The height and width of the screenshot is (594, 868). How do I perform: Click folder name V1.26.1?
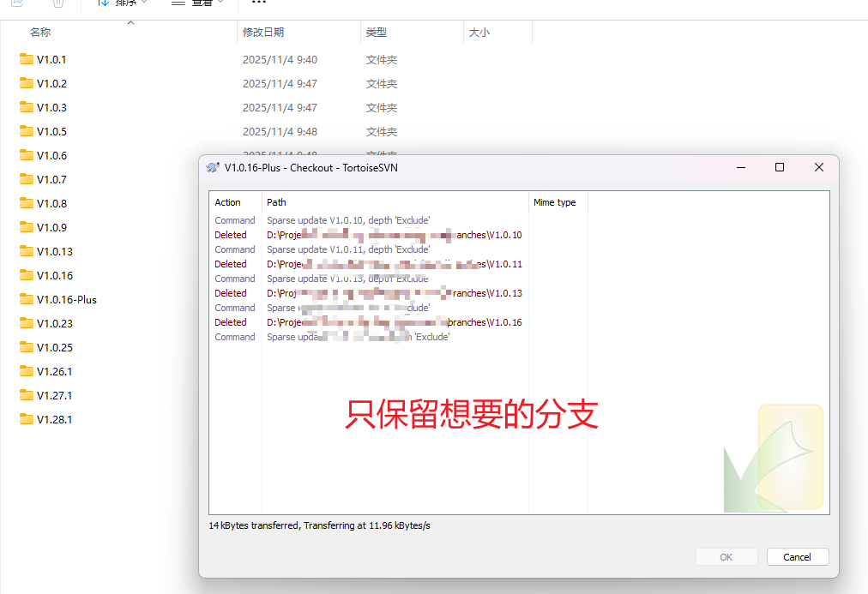click(x=54, y=372)
